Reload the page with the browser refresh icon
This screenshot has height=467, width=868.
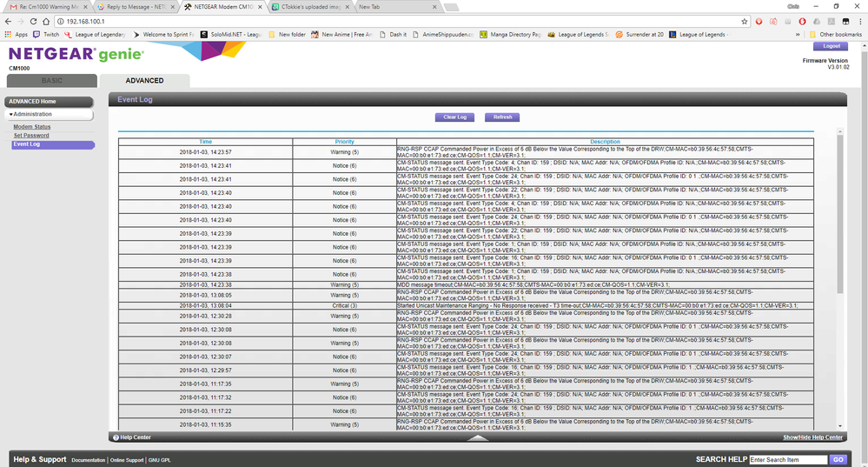[x=33, y=21]
